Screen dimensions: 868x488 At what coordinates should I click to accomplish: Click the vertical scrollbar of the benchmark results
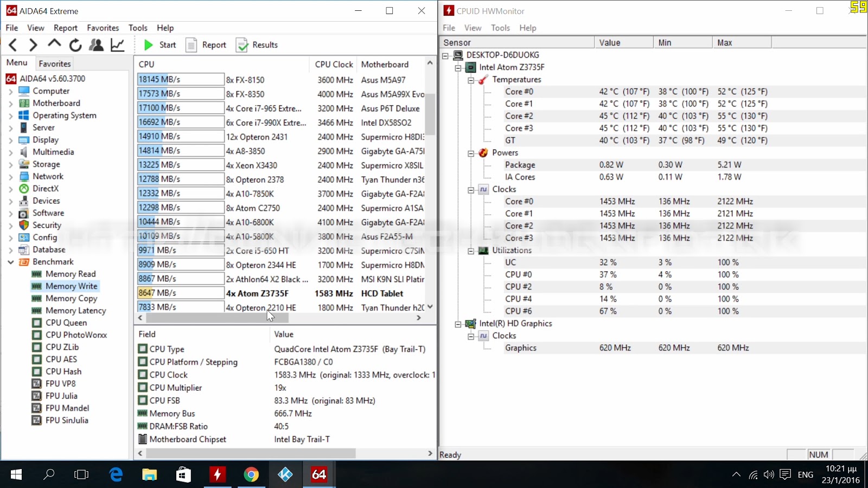(430, 114)
